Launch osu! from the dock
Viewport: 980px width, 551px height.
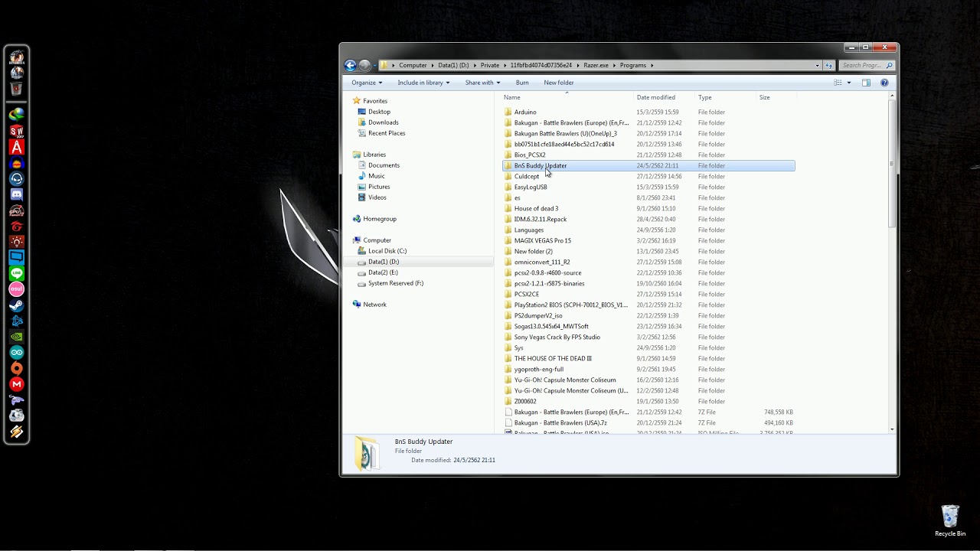(17, 289)
